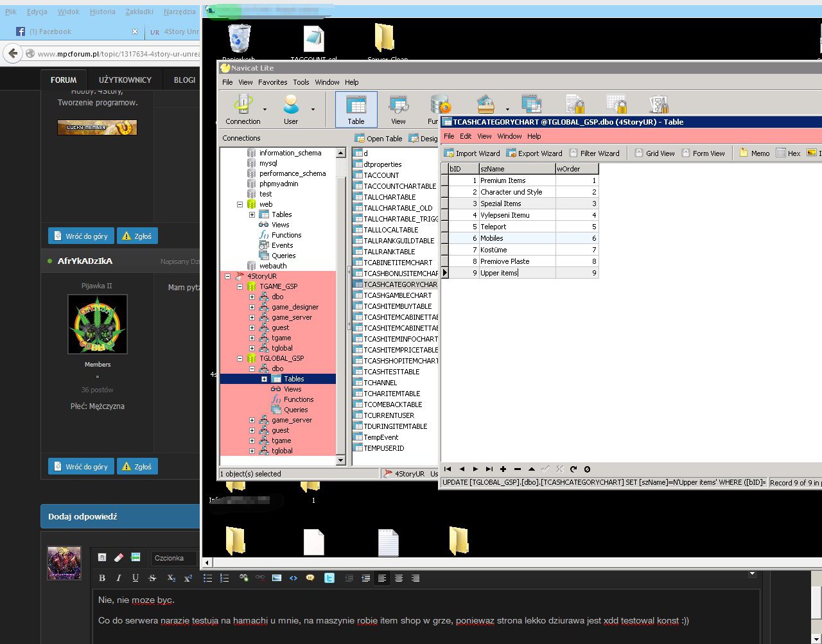Open Connection dropdown arrow
Viewport: 822px width, 644px height.
265,109
